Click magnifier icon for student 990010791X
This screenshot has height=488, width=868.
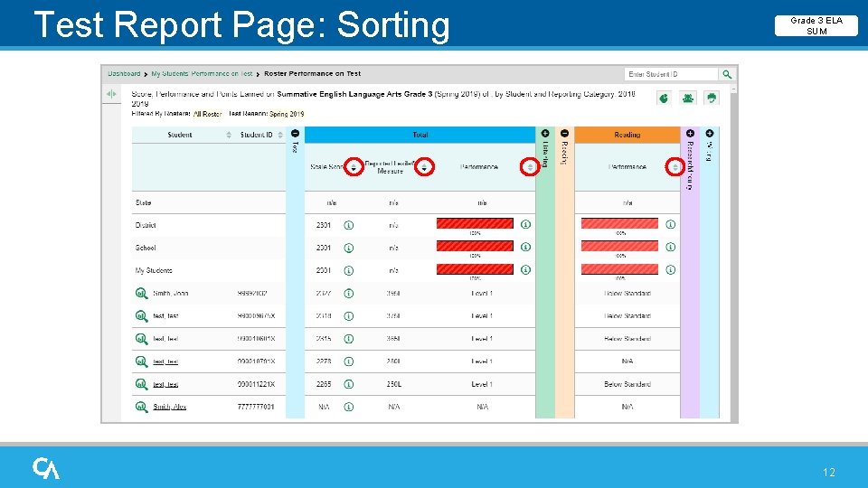(142, 361)
